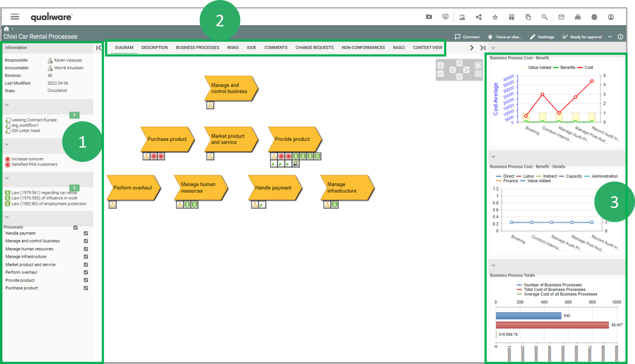This screenshot has width=635, height=364.
Task: Click the search magnifier icon
Action: click(x=544, y=17)
